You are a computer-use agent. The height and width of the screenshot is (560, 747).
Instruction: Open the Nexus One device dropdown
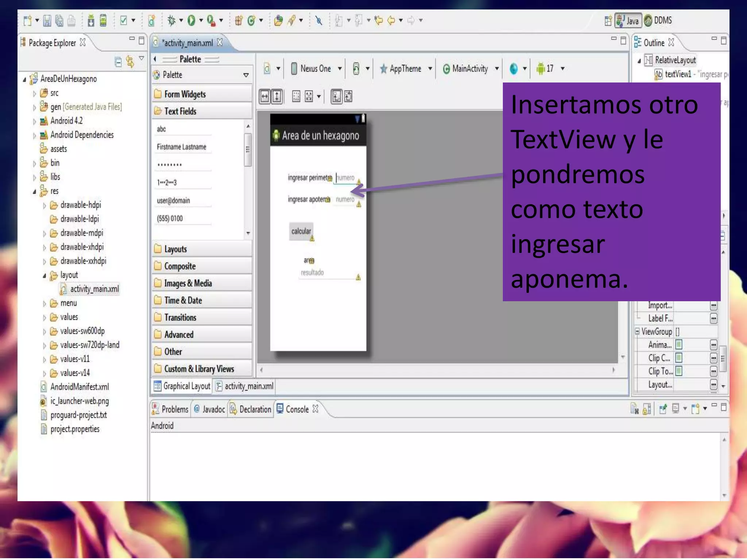tap(316, 69)
